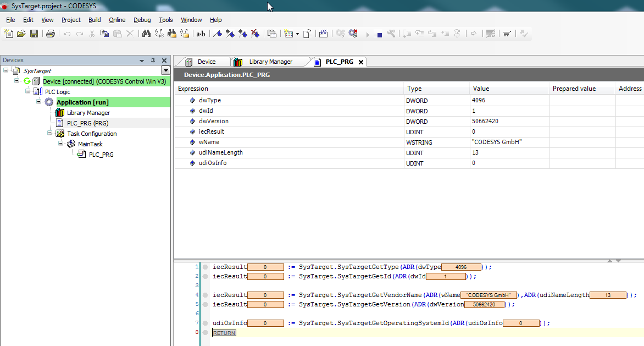Collapse the PLC Logic tree node
This screenshot has width=644, height=346.
pos(28,92)
